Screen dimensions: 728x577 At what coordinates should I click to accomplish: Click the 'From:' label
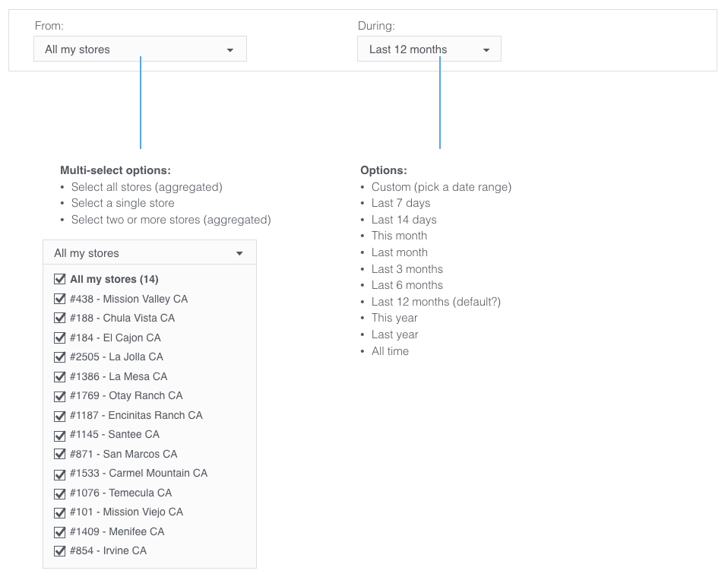(x=49, y=26)
